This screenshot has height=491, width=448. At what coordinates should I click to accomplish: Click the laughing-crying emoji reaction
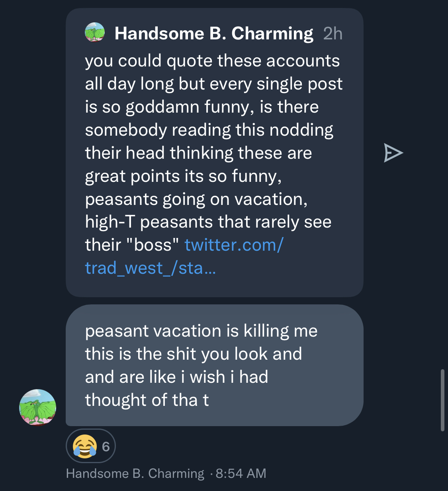(x=84, y=446)
